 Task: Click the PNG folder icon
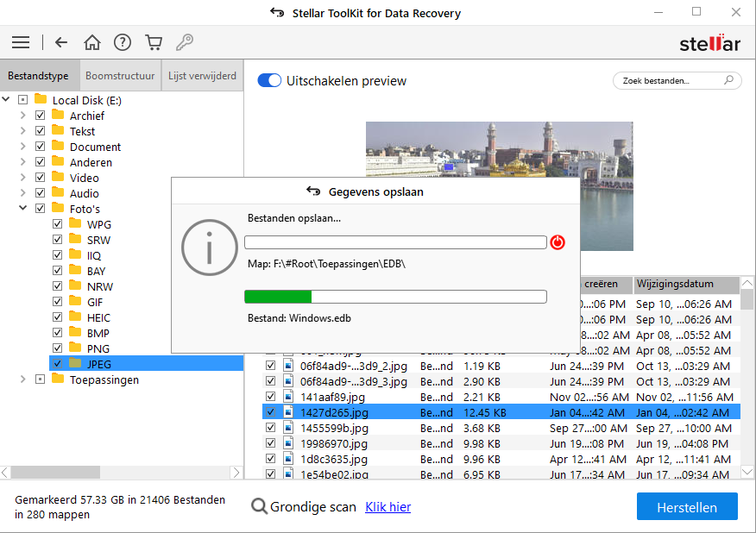[75, 348]
